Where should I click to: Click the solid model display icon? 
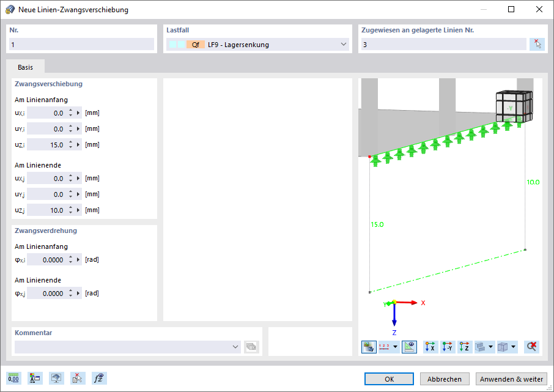pyautogui.click(x=480, y=347)
